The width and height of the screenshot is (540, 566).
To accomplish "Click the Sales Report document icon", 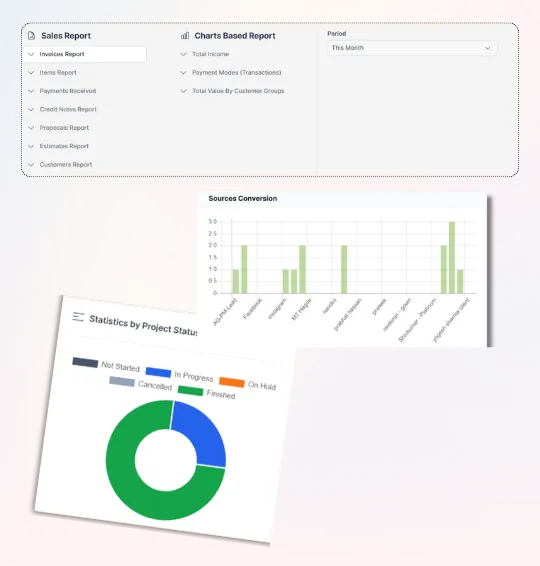I will 32,36.
